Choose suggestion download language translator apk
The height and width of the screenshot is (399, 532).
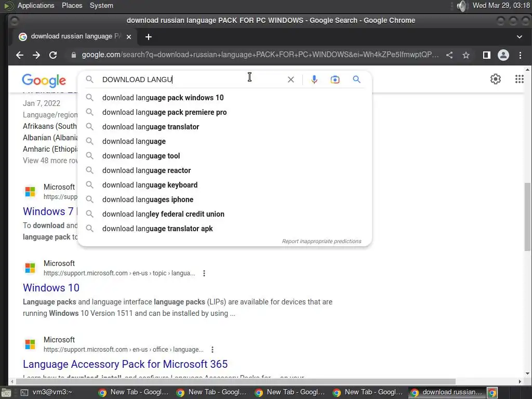(x=224, y=229)
